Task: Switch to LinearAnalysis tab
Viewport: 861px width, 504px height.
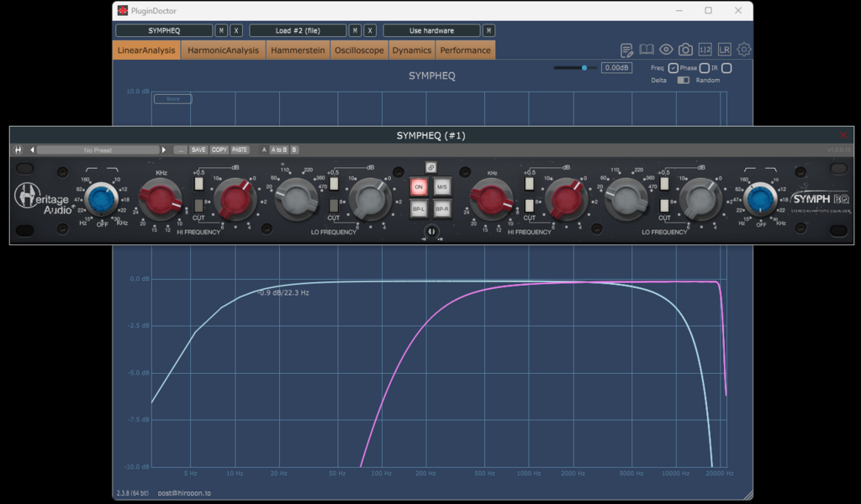Action: 146,50
